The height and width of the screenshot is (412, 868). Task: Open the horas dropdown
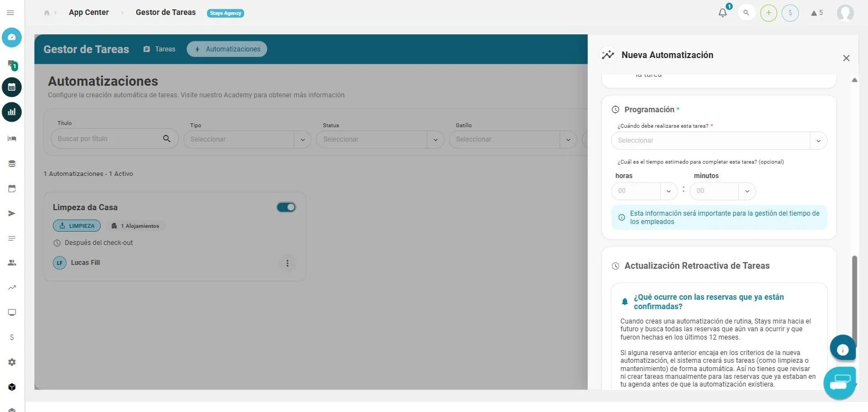[x=644, y=191]
